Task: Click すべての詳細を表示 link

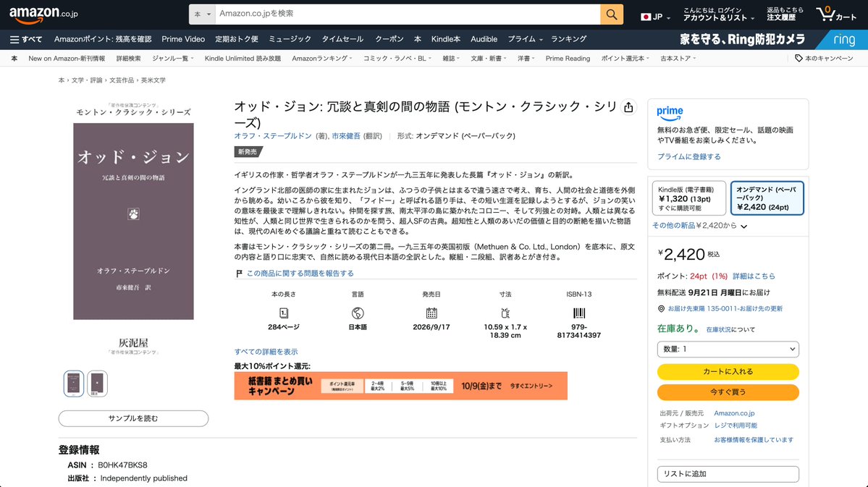Action: [x=266, y=352]
